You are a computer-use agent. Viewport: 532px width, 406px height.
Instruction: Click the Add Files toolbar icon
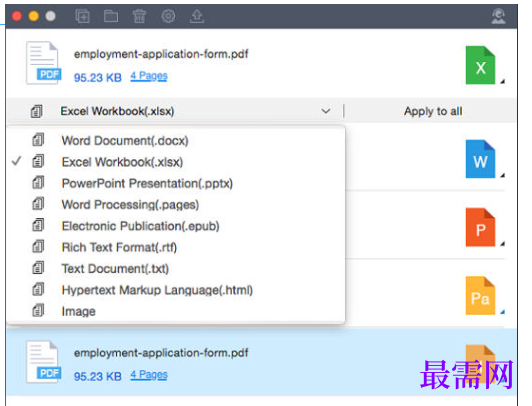click(x=82, y=16)
